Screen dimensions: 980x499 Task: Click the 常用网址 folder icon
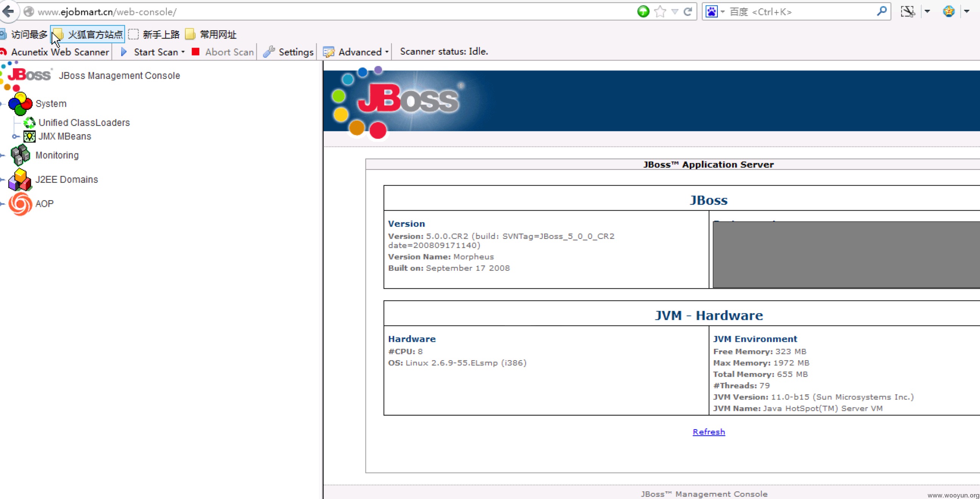point(190,35)
